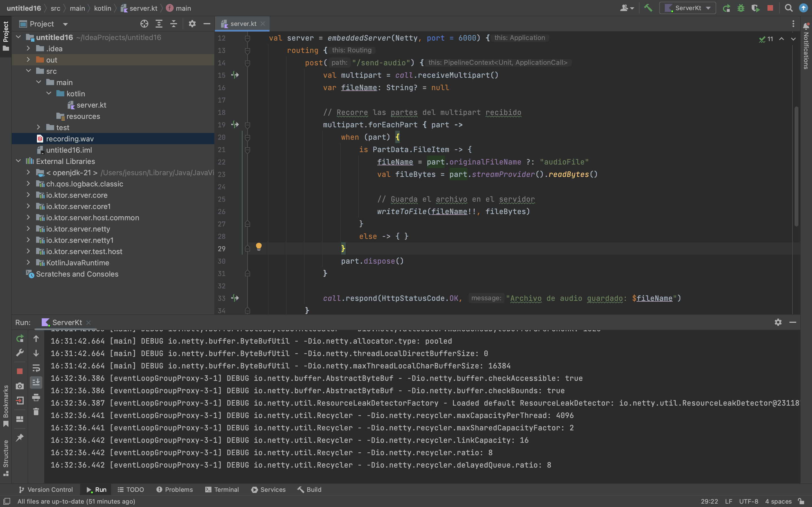Toggle Soft-Wrap in the Run console
The height and width of the screenshot is (507, 812).
[x=36, y=368]
